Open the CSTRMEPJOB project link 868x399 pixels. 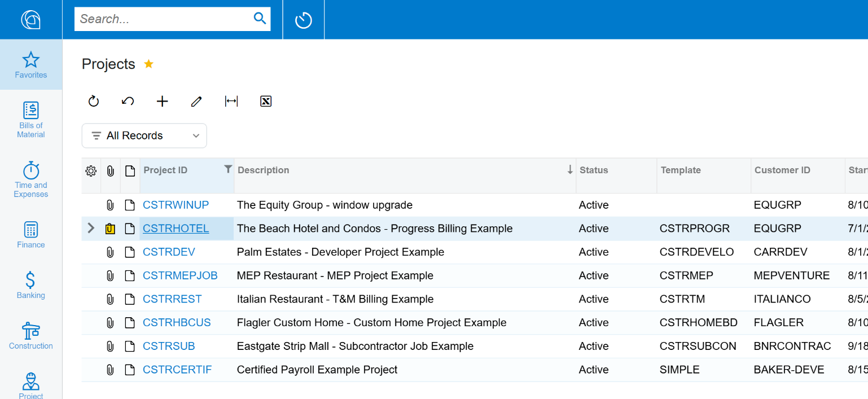tap(180, 276)
